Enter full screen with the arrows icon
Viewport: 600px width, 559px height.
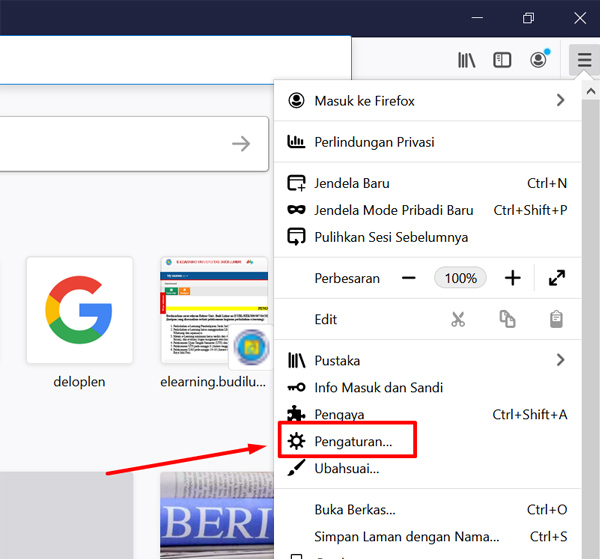[x=557, y=278]
